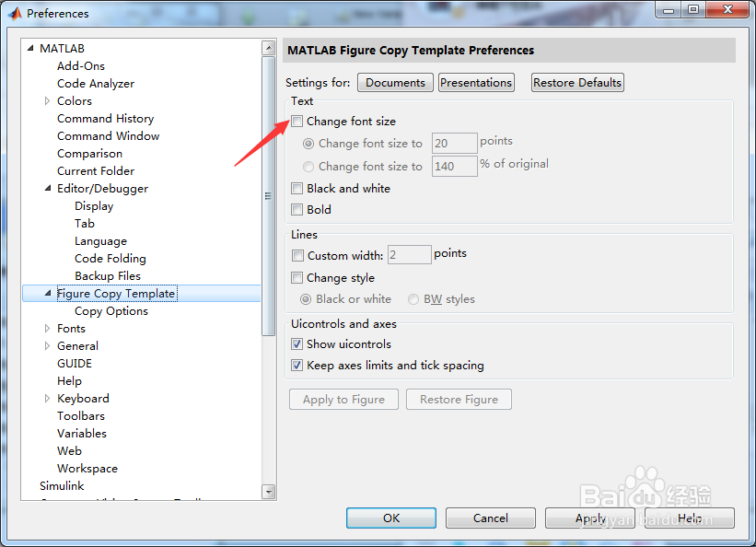Open Code Folding preferences
This screenshot has width=756, height=547.
[x=110, y=259]
